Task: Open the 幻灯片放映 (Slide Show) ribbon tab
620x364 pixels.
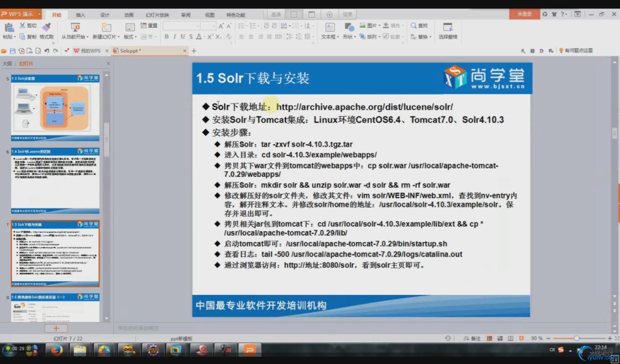Action: (157, 15)
